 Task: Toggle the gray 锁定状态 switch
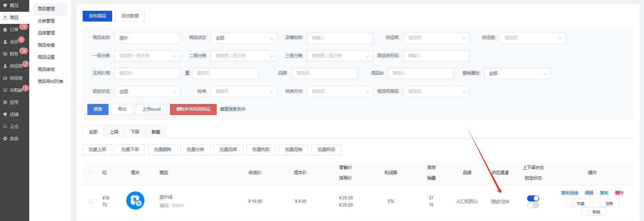(533, 205)
